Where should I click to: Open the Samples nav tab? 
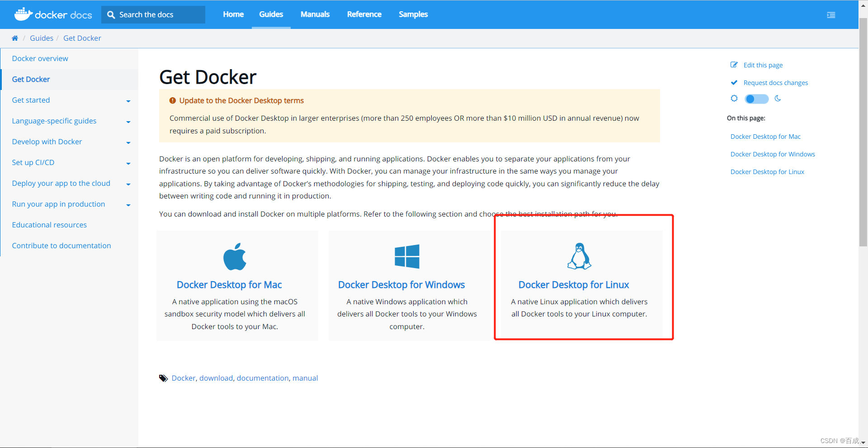[413, 14]
